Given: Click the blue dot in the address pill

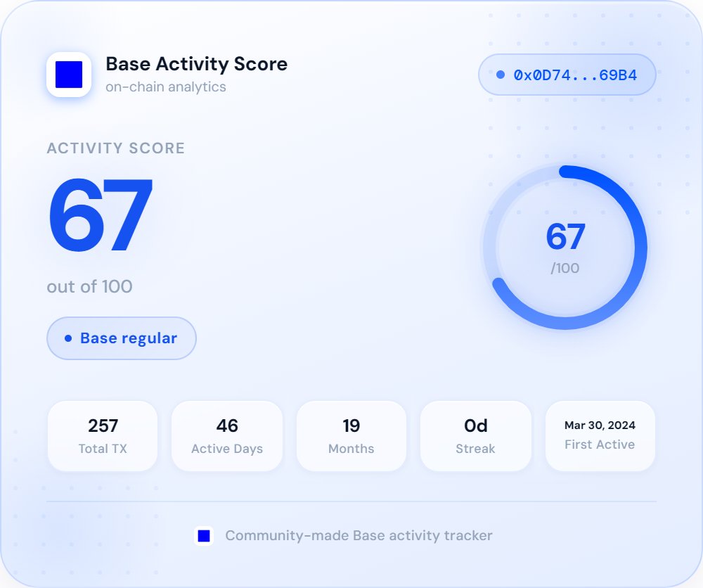Looking at the screenshot, I should pyautogui.click(x=501, y=75).
